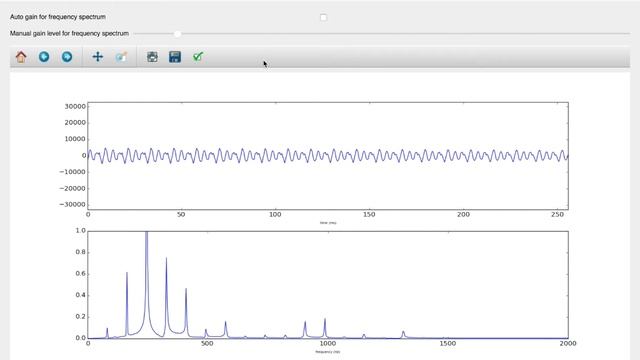Open Configure subplots tool
The image size is (640, 360).
click(152, 57)
